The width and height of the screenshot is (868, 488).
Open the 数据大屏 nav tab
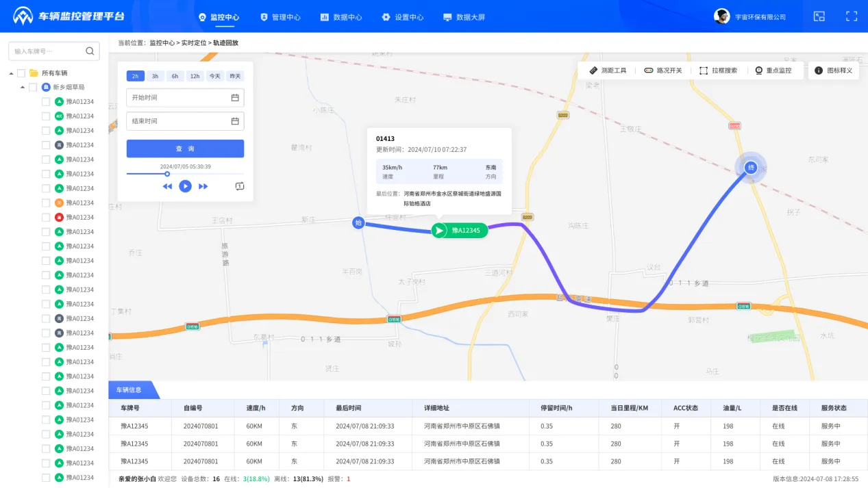[x=464, y=17]
